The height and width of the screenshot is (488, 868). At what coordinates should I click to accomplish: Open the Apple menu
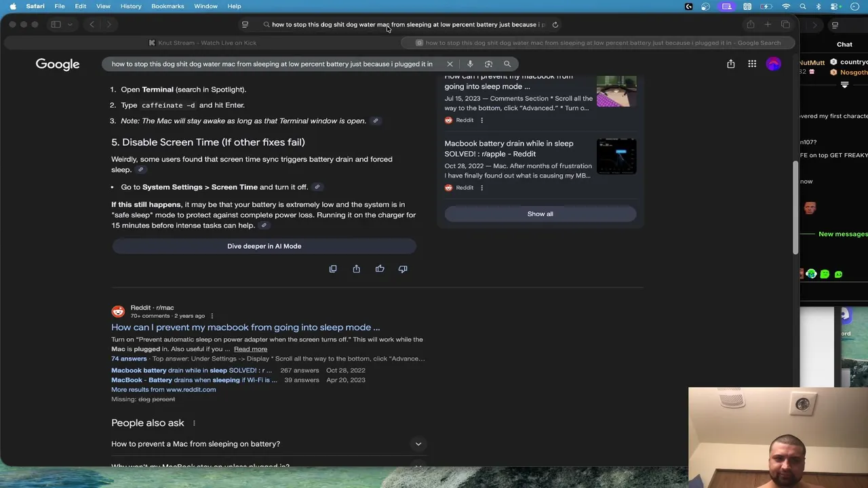12,6
